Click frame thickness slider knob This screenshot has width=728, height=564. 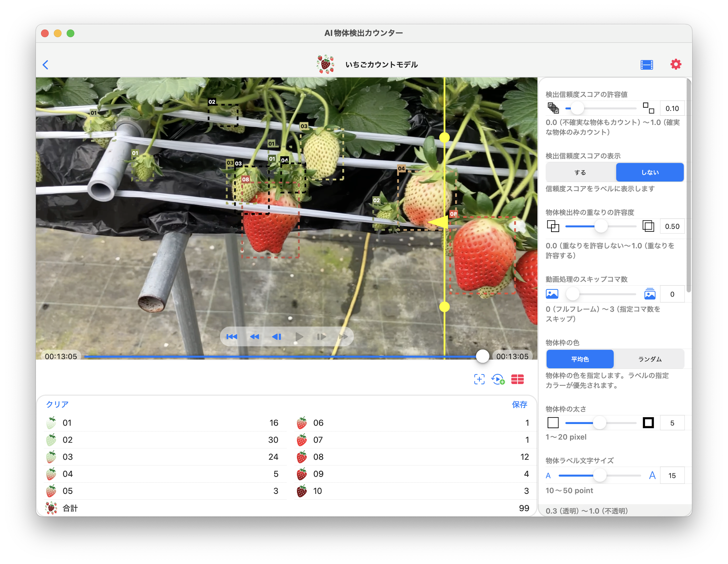[599, 423]
